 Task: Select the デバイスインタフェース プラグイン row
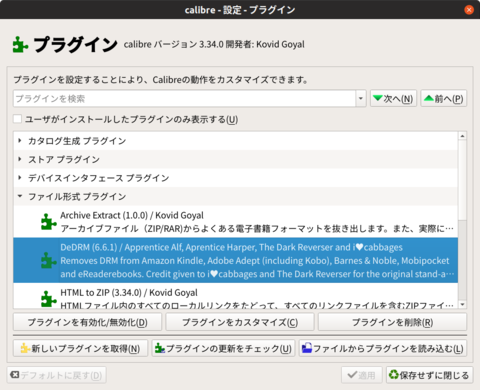235,178
